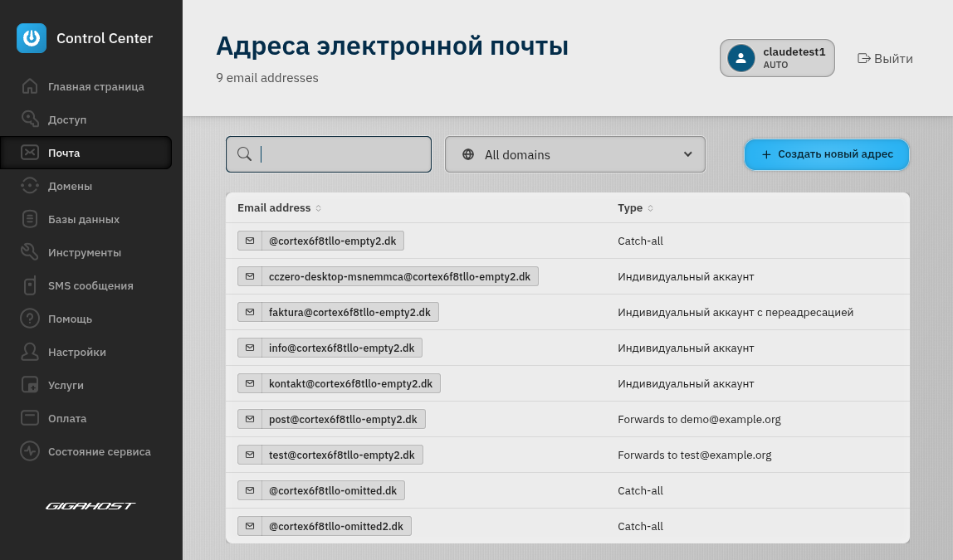This screenshot has width=953, height=560.
Task: Open Доступ section in sidebar
Action: [x=86, y=119]
